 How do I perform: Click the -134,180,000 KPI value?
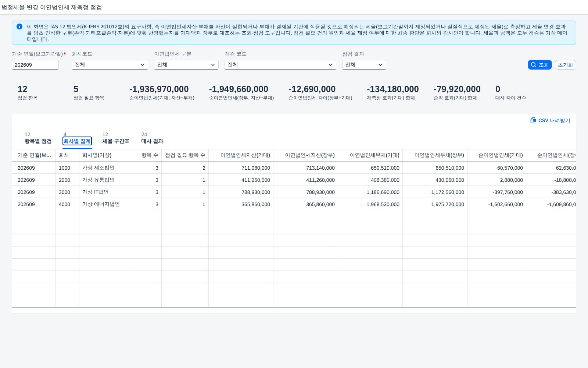(393, 89)
